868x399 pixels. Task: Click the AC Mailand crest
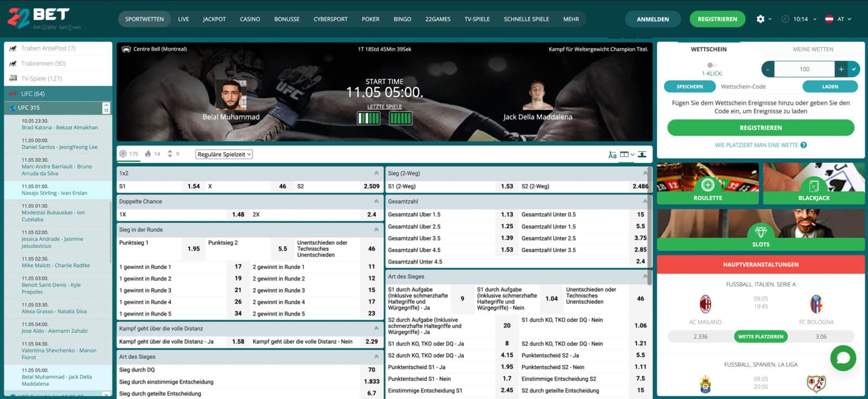point(705,304)
